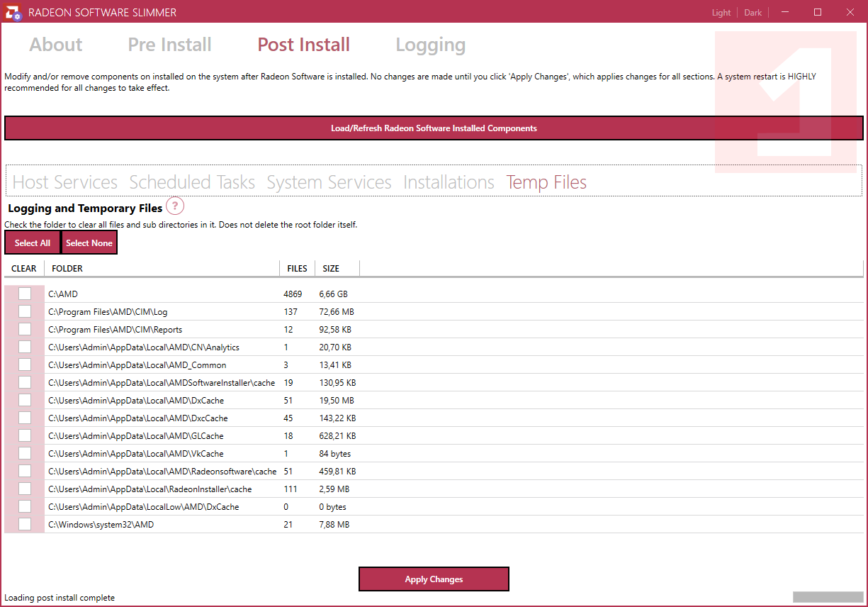Screen dimensions: 868x607
Task: Select the AMDSoftwareInstaller\cache checkbox
Action: coord(25,382)
